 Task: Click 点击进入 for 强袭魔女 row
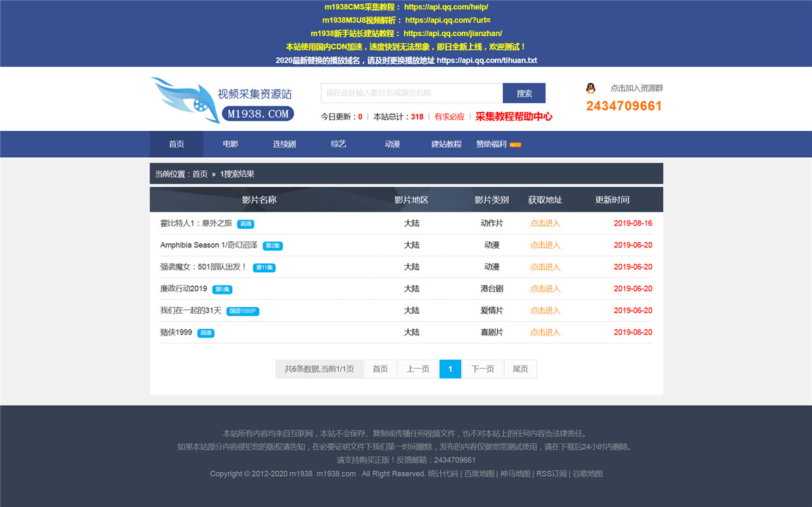click(x=546, y=267)
